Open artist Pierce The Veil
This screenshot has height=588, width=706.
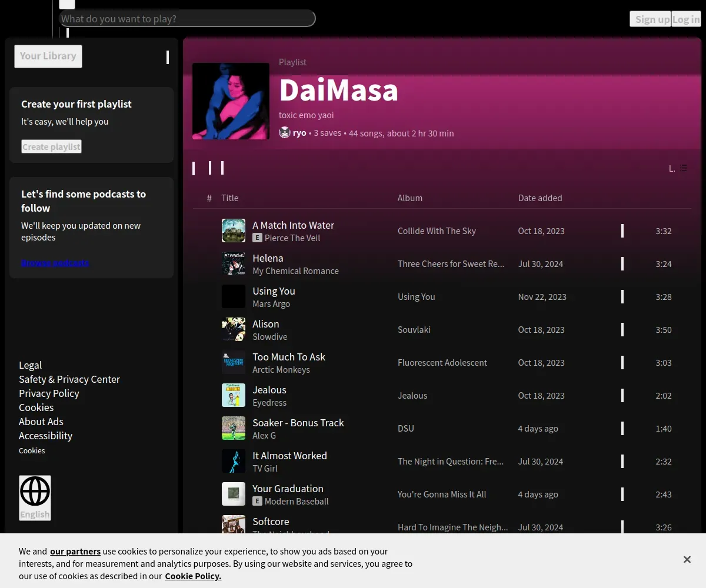pos(292,238)
